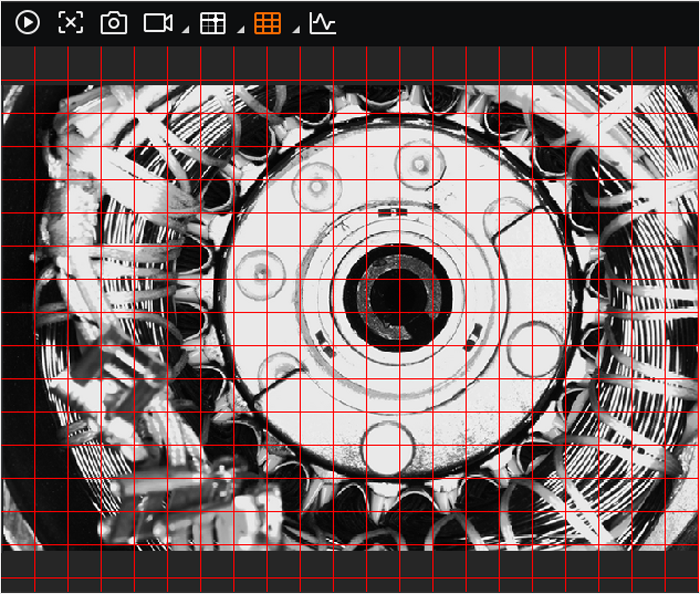
Task: Click the white table crosshair-grid icon
Action: 212,23
